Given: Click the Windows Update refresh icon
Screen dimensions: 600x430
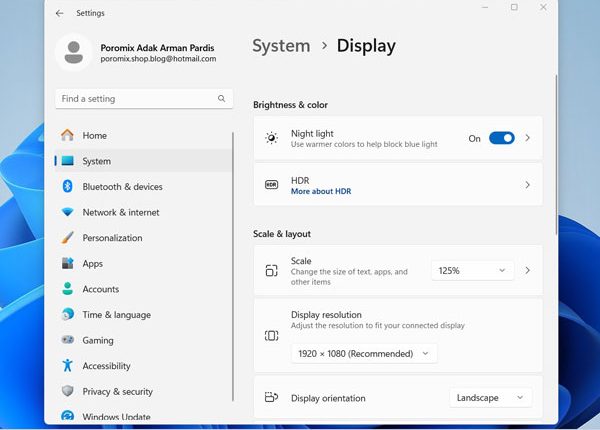Looking at the screenshot, I should pyautogui.click(x=67, y=416).
